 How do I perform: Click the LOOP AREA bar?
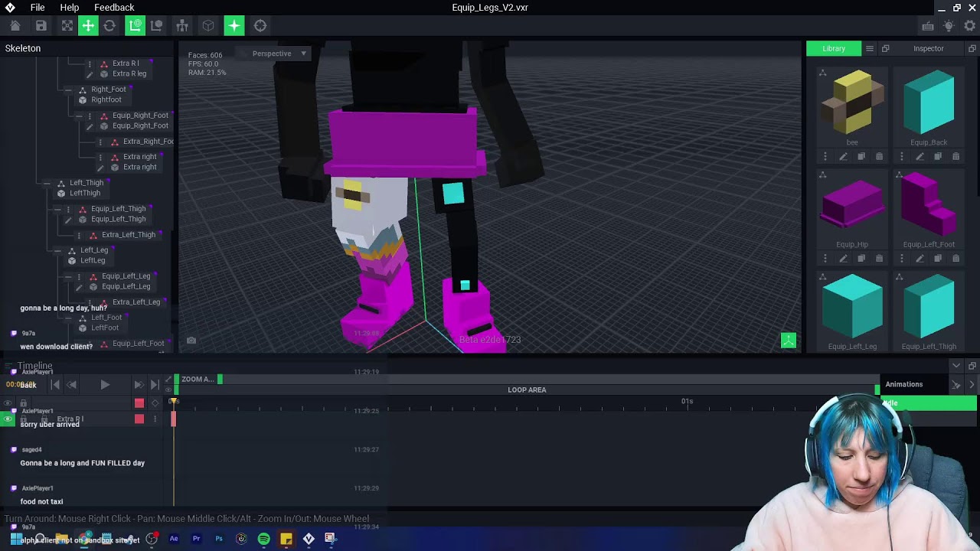(527, 390)
